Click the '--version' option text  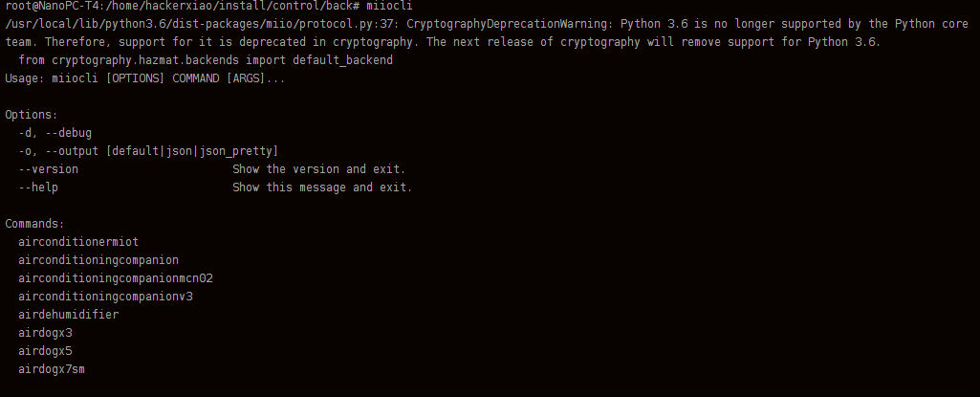coord(49,169)
